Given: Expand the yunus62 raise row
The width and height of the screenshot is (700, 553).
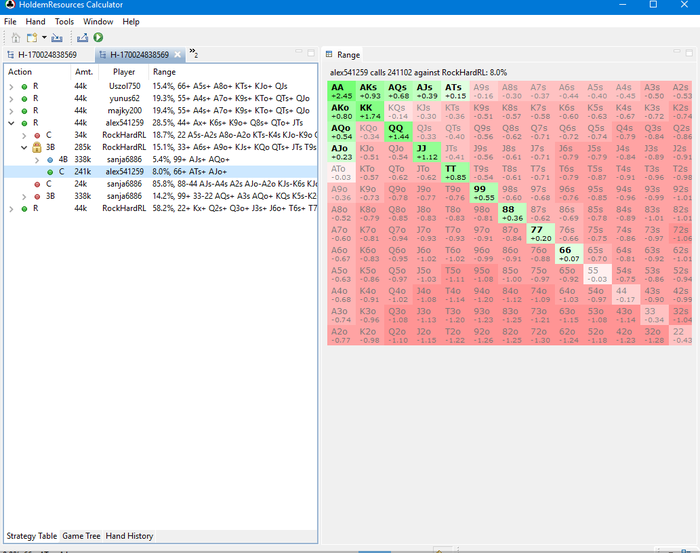Looking at the screenshot, I should (x=11, y=99).
